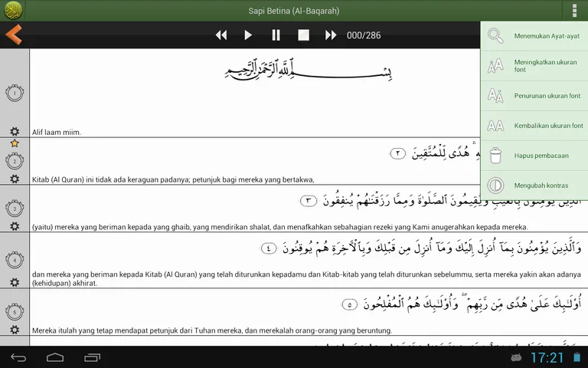Open the Quran app logo icon
The width and height of the screenshot is (588, 368).
pyautogui.click(x=13, y=11)
